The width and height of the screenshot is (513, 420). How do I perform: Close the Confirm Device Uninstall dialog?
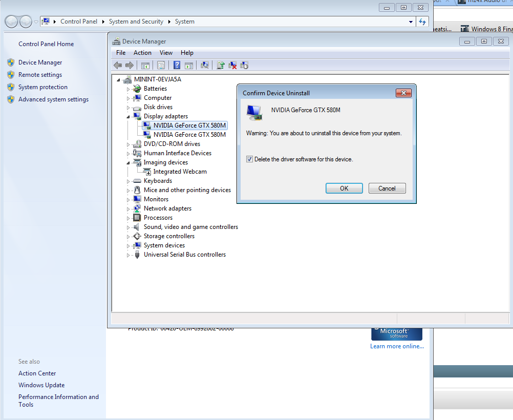click(404, 93)
